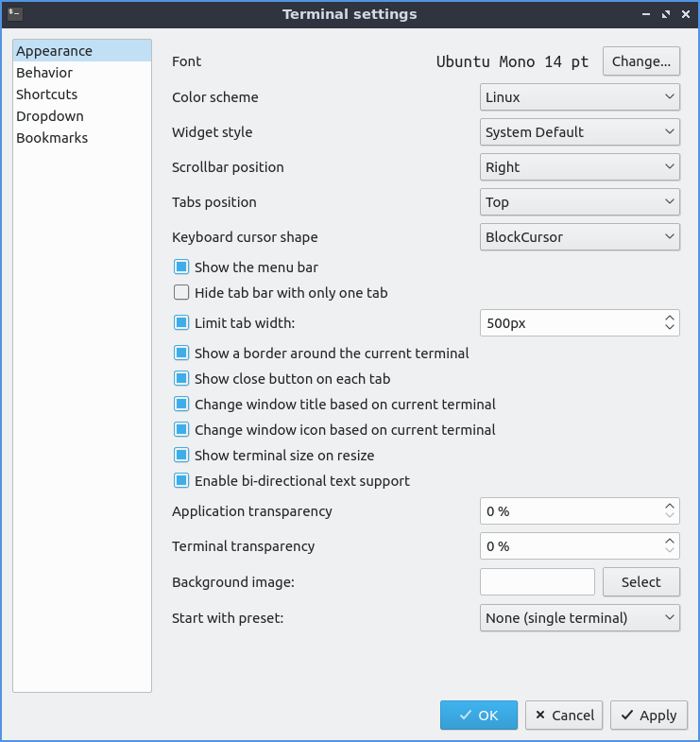Enable Hide tab bar with only one tab
This screenshot has width=700, height=742.
(182, 293)
